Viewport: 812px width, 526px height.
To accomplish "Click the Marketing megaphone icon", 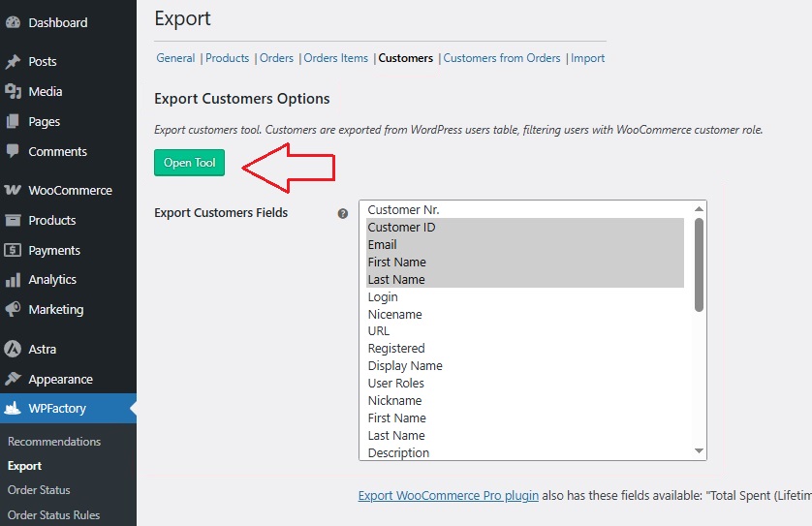I will (x=13, y=309).
